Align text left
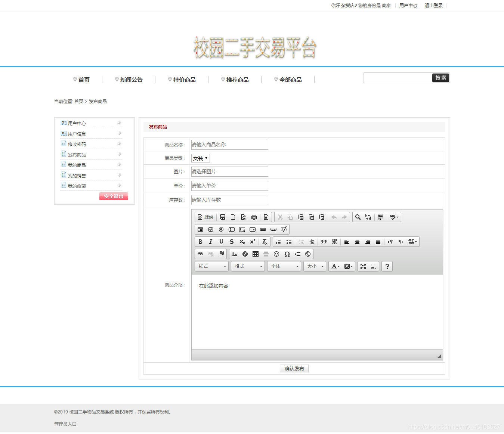Image resolution: width=504 pixels, height=434 pixels. [347, 242]
